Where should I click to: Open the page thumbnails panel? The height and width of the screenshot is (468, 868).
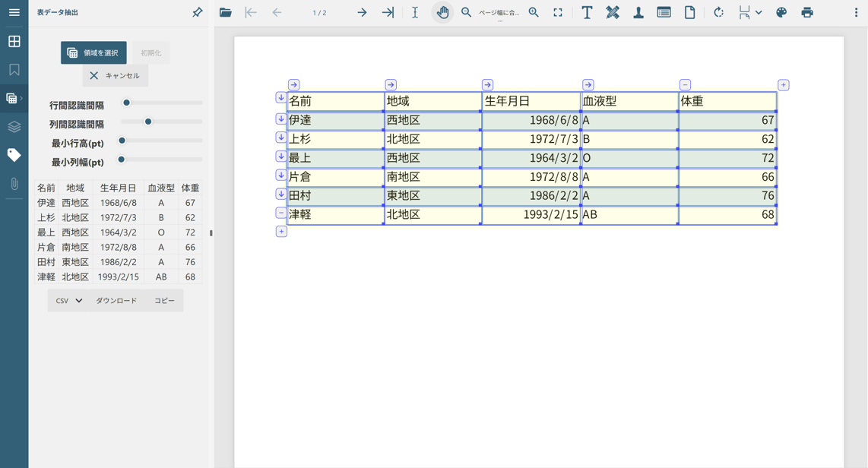point(14,43)
